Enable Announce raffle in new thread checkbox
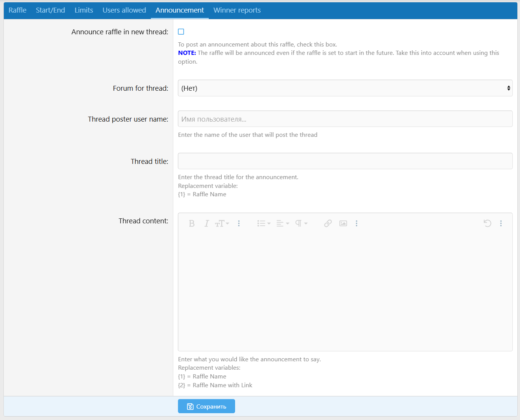This screenshot has height=420, width=520. coord(181,32)
